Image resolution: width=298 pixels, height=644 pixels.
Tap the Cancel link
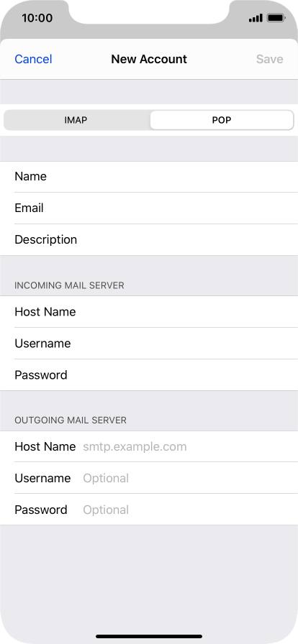(33, 59)
